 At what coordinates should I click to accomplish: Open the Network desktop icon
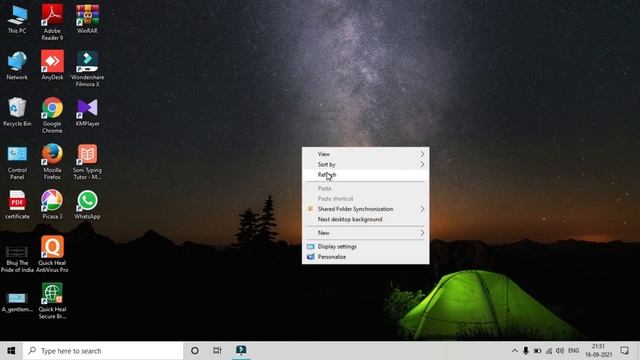17,65
